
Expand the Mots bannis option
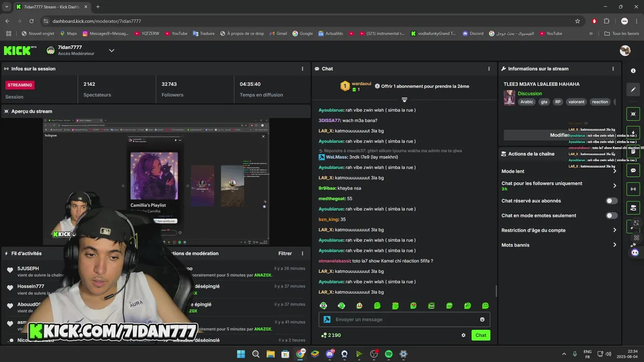click(x=559, y=245)
